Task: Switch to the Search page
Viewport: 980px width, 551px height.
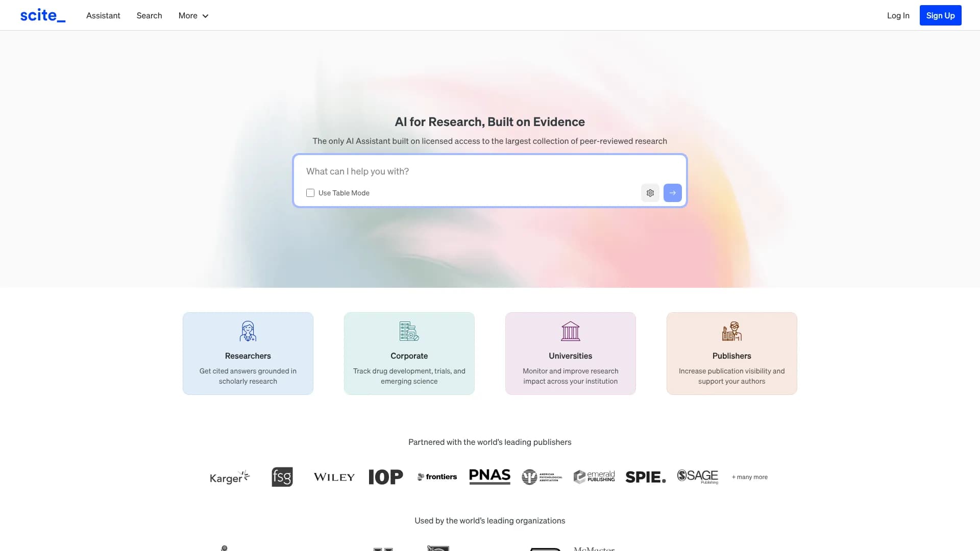Action: (149, 15)
